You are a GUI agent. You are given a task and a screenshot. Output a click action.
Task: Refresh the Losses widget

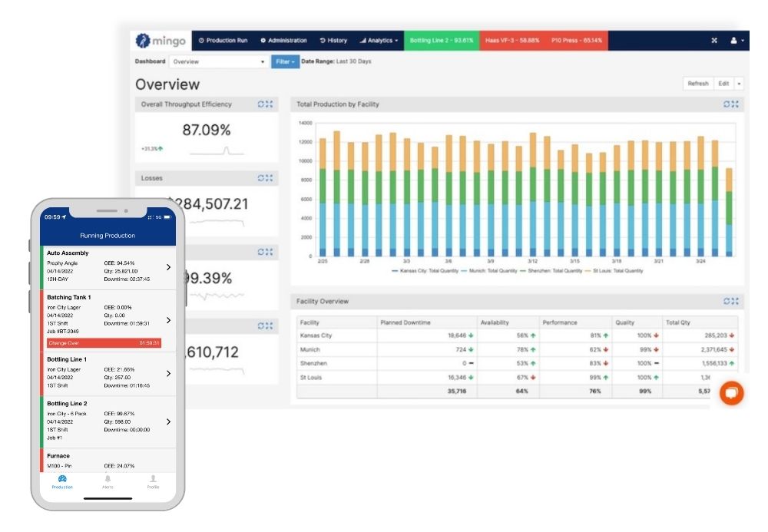[x=262, y=178]
